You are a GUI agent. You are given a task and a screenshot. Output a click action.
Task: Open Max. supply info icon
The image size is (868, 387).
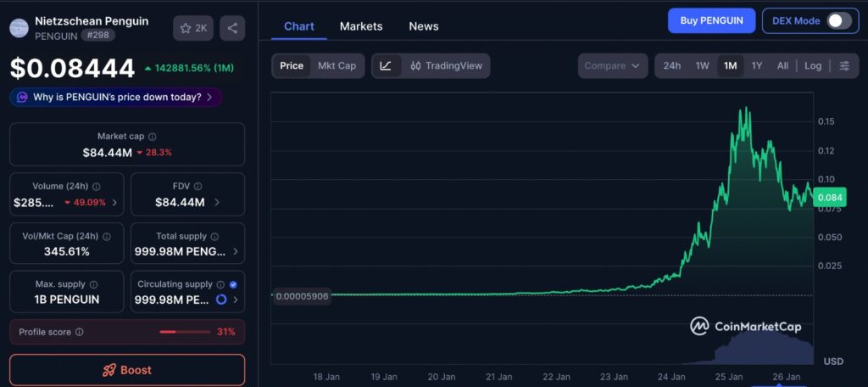93,284
